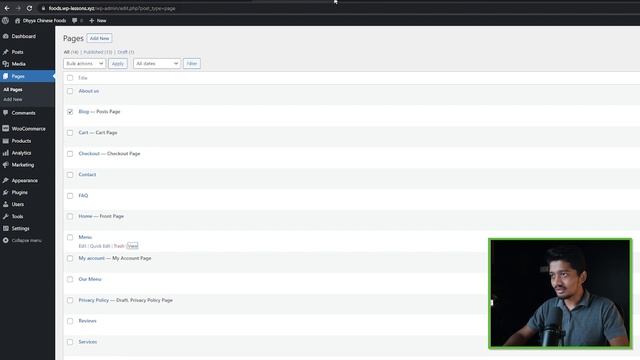The width and height of the screenshot is (640, 360).
Task: Go back using browser back arrow
Action: point(7,8)
